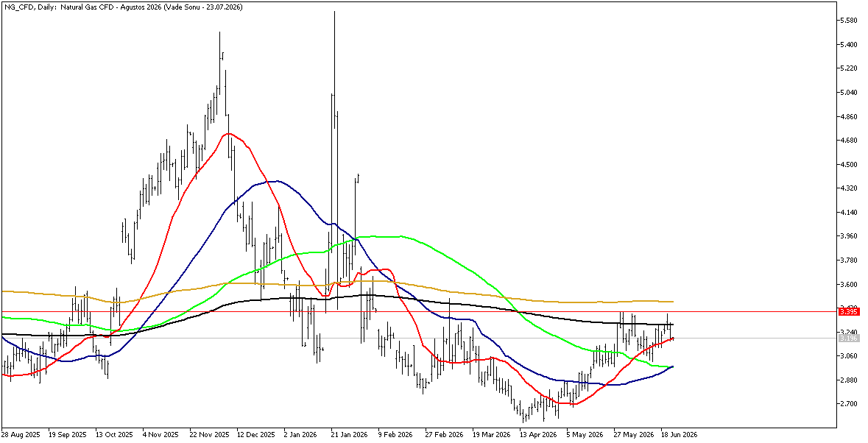Click the 21 Jan 2026 date label

pos(349,435)
